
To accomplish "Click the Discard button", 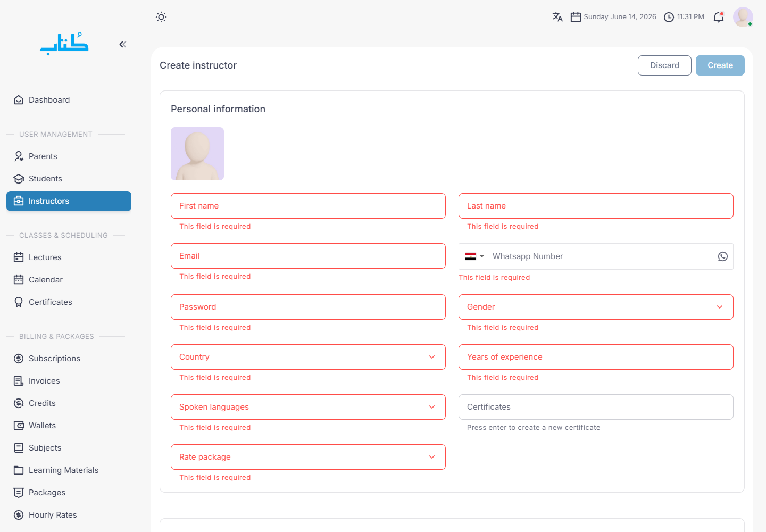I will [x=664, y=65].
